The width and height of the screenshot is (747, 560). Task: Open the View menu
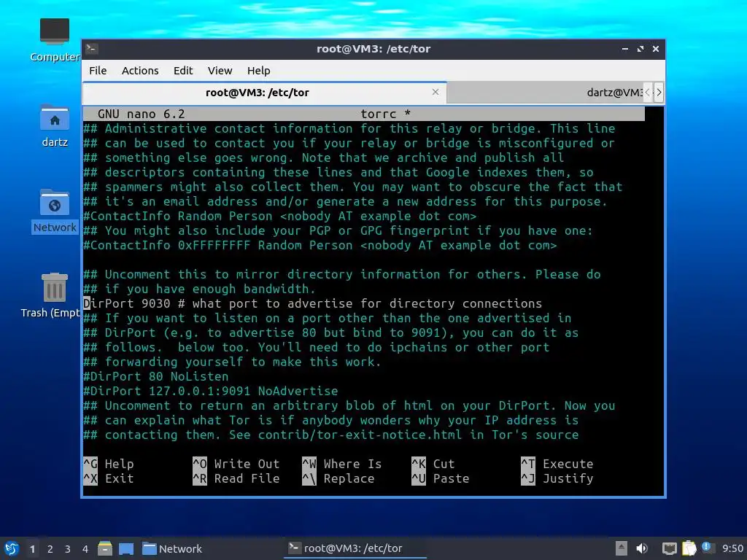coord(220,71)
